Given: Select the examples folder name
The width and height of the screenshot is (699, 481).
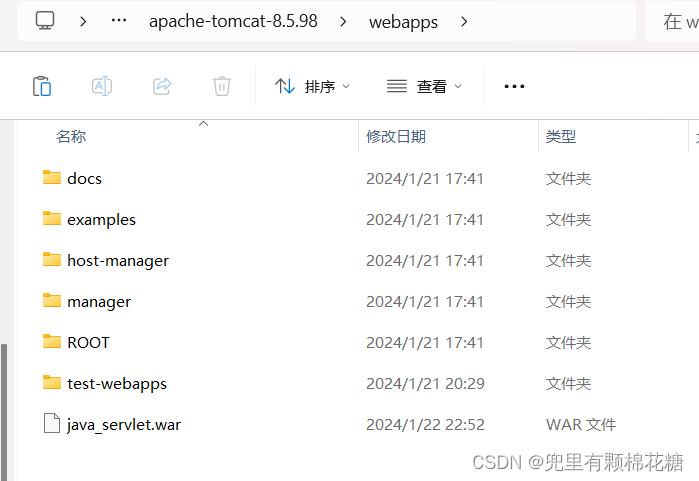Looking at the screenshot, I should click(x=101, y=220).
